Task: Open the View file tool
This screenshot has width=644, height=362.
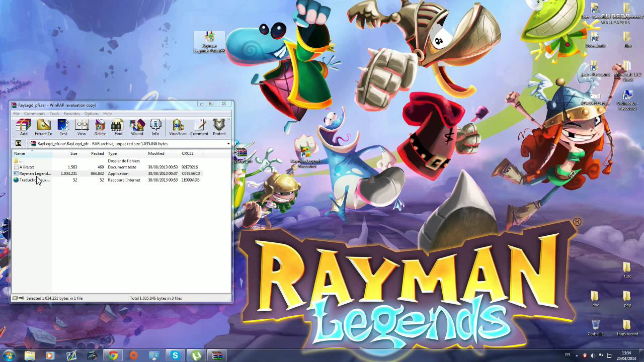Action: [82, 127]
